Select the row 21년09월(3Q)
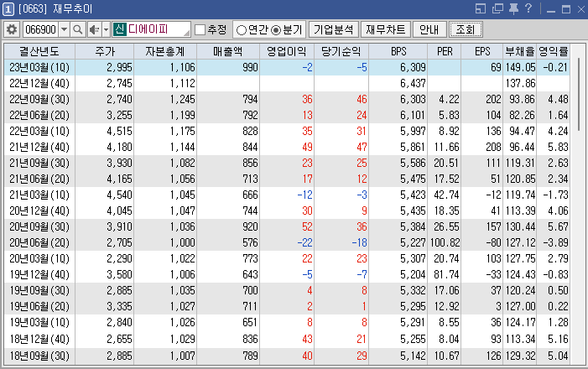The image size is (588, 369). tap(287, 163)
